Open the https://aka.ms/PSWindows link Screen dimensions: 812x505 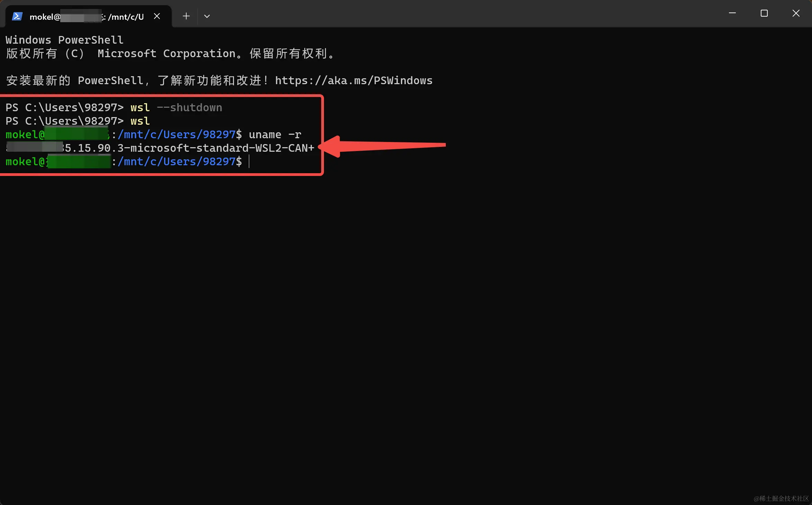[x=353, y=81]
